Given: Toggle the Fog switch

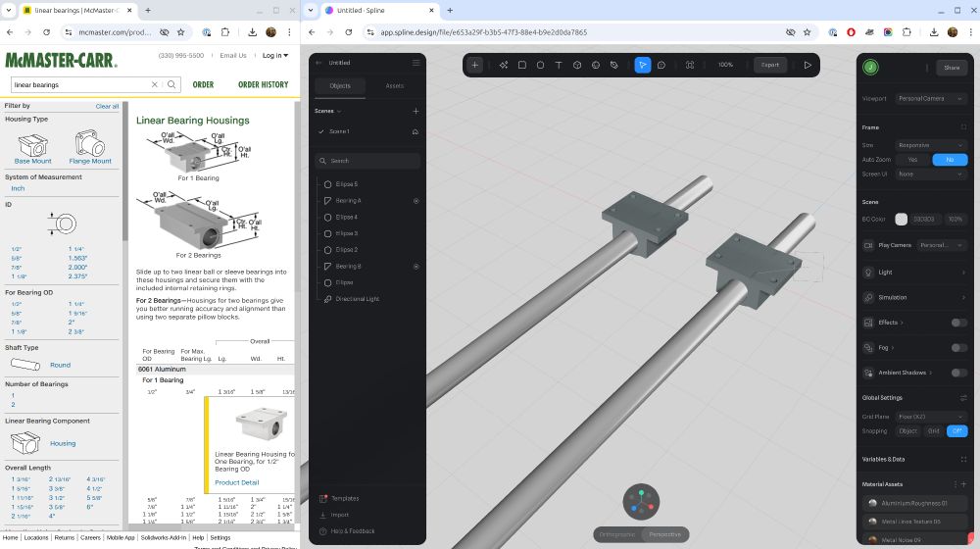Looking at the screenshot, I should point(958,348).
